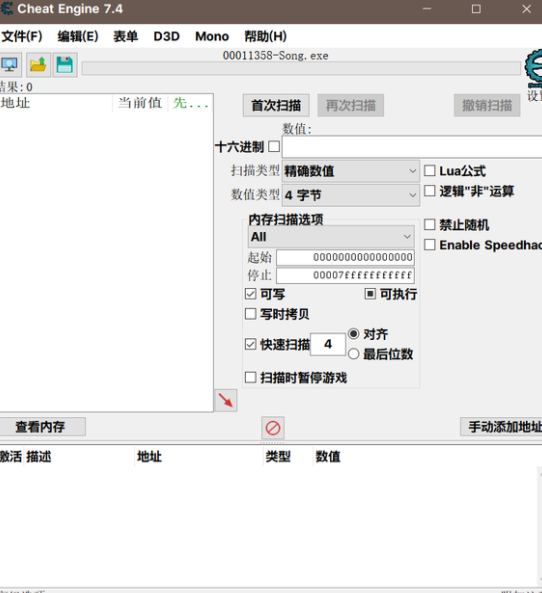This screenshot has height=593, width=542.
Task: Select the 最后位数 radio button
Action: [353, 354]
